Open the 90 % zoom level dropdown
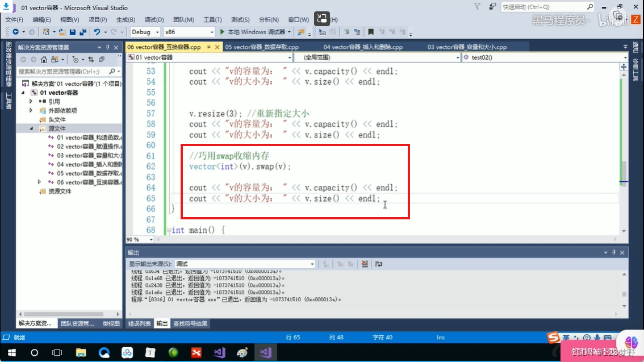The image size is (644, 362). pos(151,239)
